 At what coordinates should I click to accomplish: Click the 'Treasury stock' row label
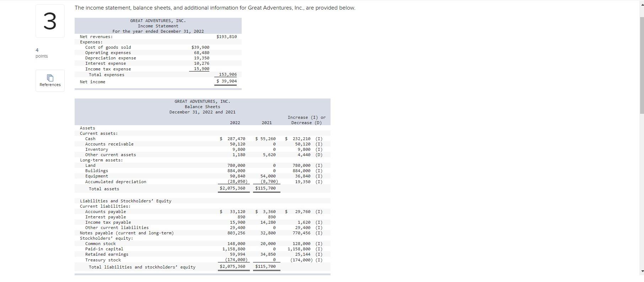point(103,260)
